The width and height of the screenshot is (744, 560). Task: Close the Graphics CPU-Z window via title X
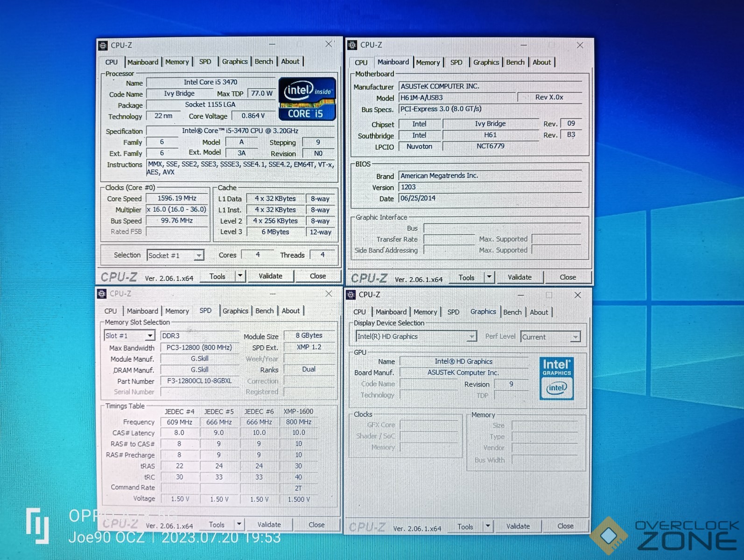(x=577, y=295)
